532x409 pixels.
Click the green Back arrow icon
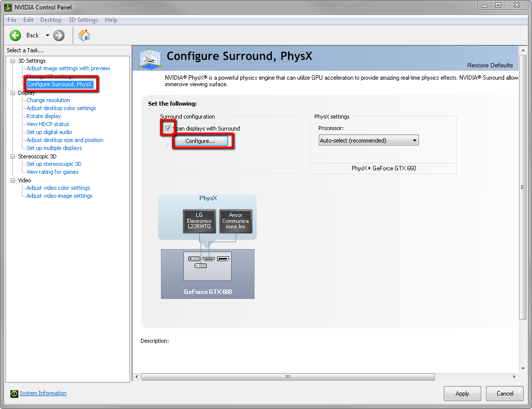pos(15,35)
